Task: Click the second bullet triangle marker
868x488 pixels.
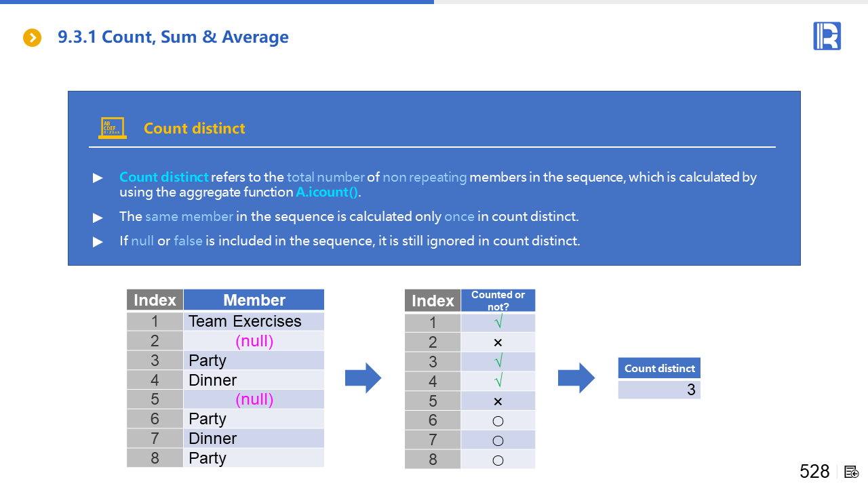Action: click(98, 218)
